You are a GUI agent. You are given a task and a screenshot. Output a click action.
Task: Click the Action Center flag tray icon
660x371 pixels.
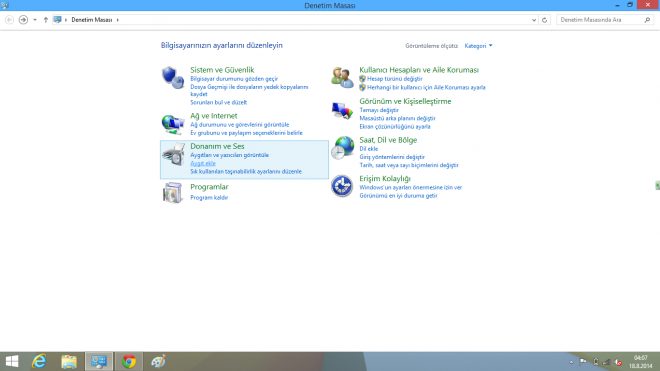(x=583, y=361)
